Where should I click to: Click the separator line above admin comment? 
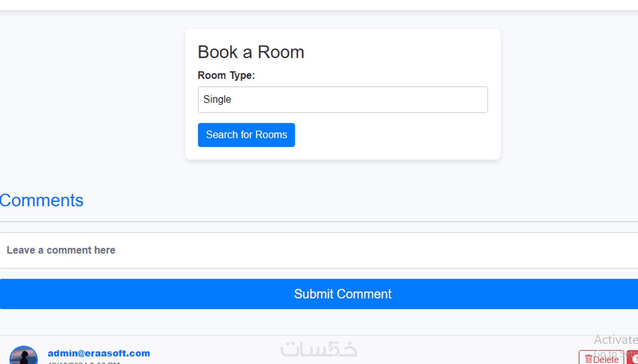tap(319, 335)
